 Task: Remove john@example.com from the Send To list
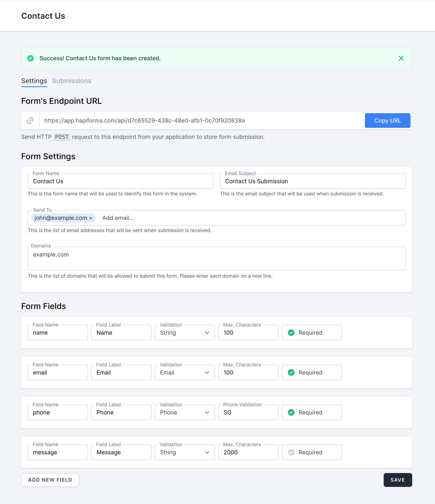pos(91,218)
